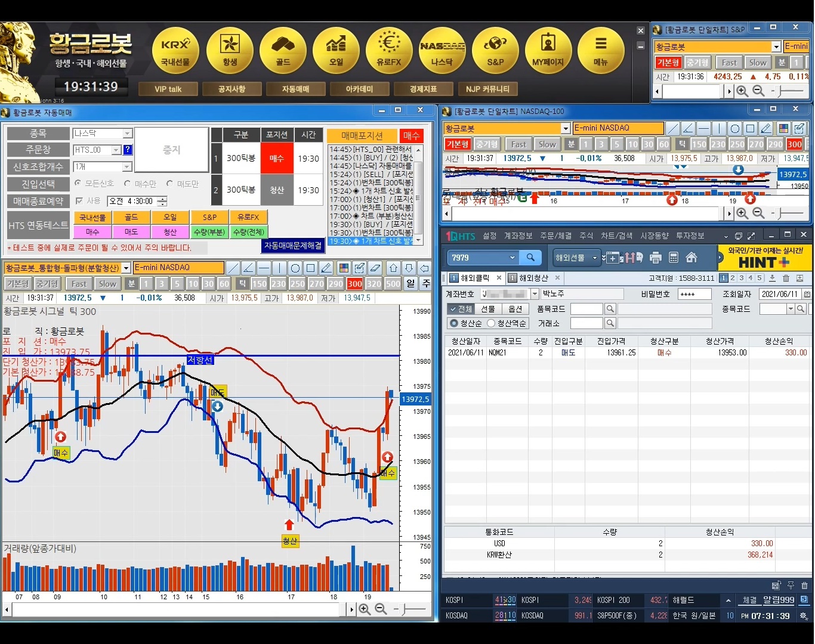This screenshot has width=815, height=644.
Task: Open the 항셍 gold button
Action: point(229,51)
